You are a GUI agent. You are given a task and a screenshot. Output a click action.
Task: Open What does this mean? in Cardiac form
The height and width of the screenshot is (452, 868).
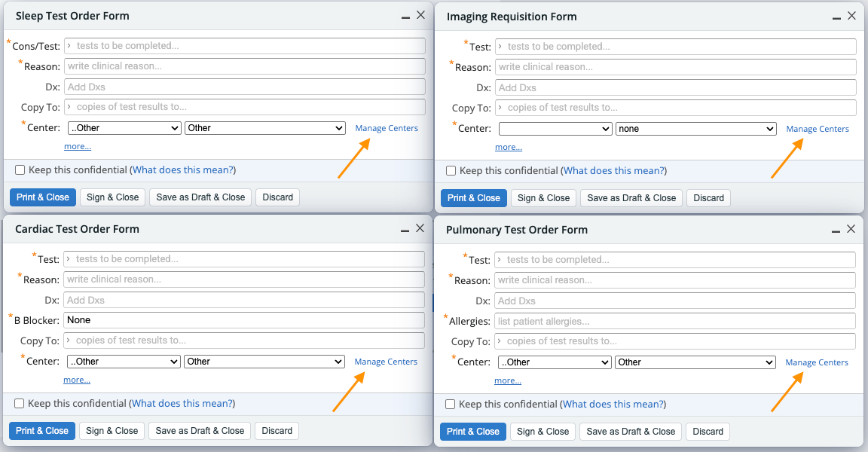pyautogui.click(x=182, y=403)
